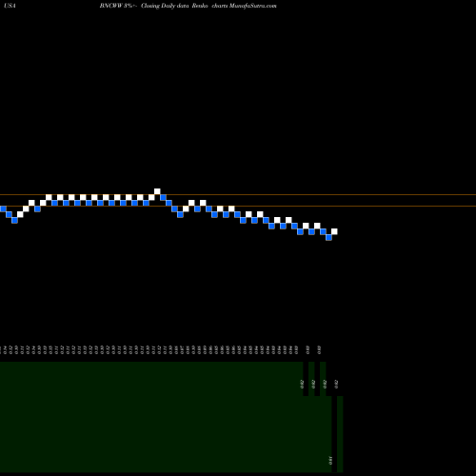Click the tall black gap before the last green bar
Viewport: 476px width, 476px height.
click(334, 434)
